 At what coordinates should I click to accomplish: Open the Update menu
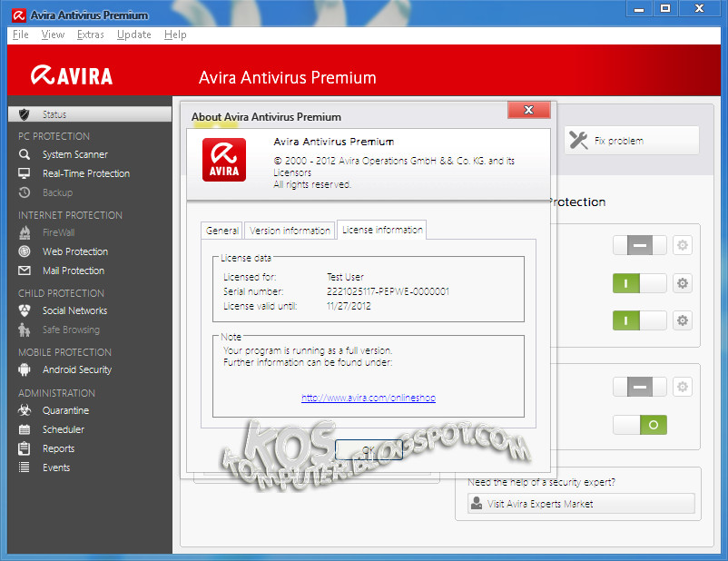[134, 34]
